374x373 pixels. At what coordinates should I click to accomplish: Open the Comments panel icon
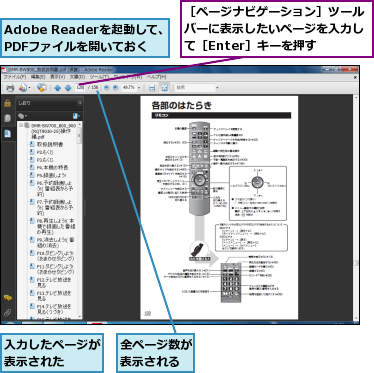tap(7, 298)
